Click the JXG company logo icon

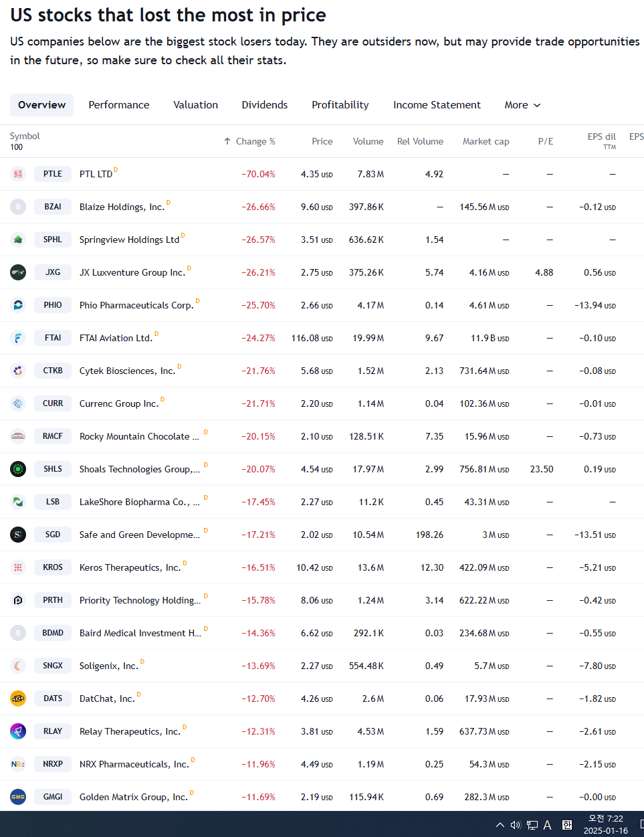coord(18,272)
